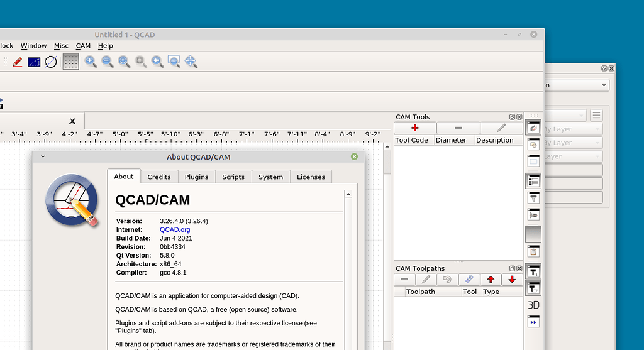This screenshot has width=644, height=350.
Task: Sort by Description column header
Action: tap(498, 140)
